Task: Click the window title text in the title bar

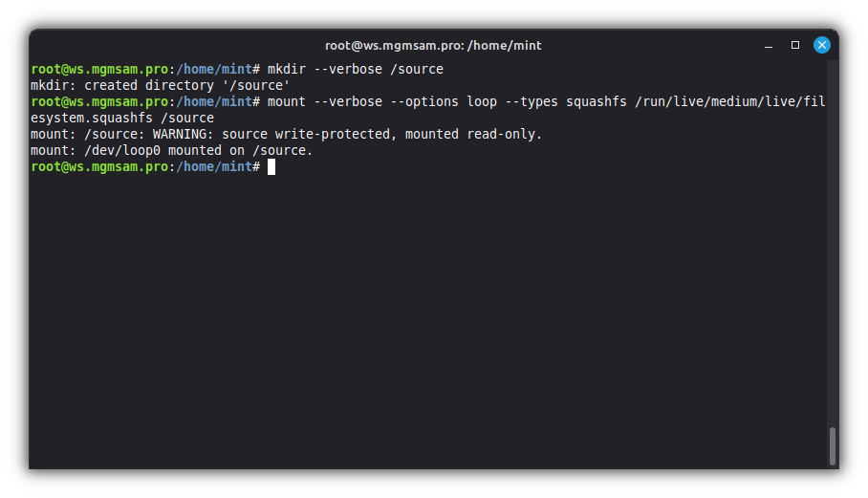Action: [433, 45]
